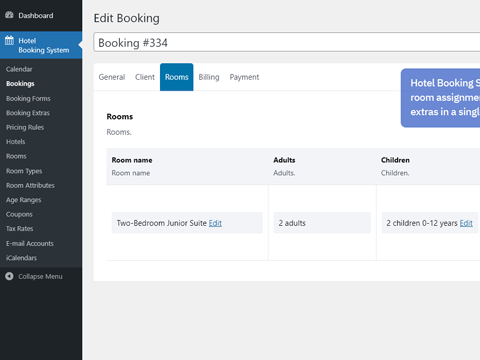Screen dimensions: 480x360
Task: Edit the Two-Bedroom Junior Suite room
Action: click(x=215, y=223)
